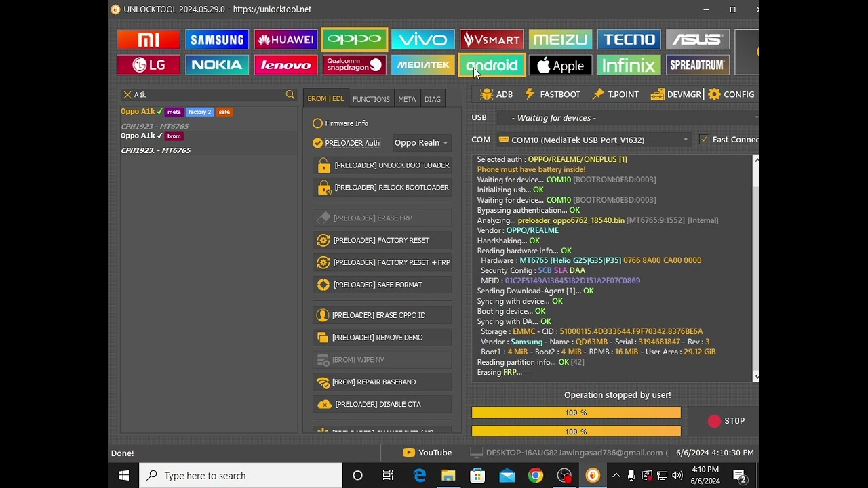
Task: Select the Lenovo brand tile
Action: (285, 65)
